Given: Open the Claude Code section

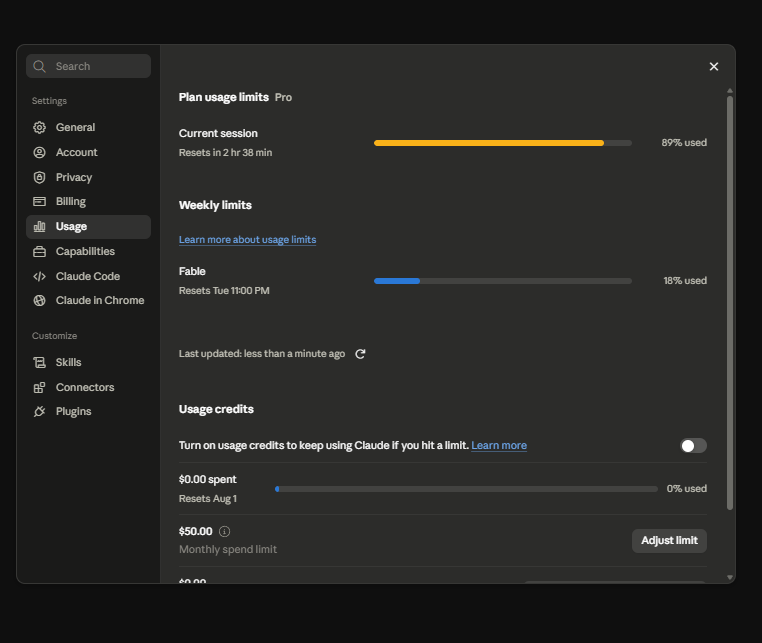Looking at the screenshot, I should [x=88, y=277].
